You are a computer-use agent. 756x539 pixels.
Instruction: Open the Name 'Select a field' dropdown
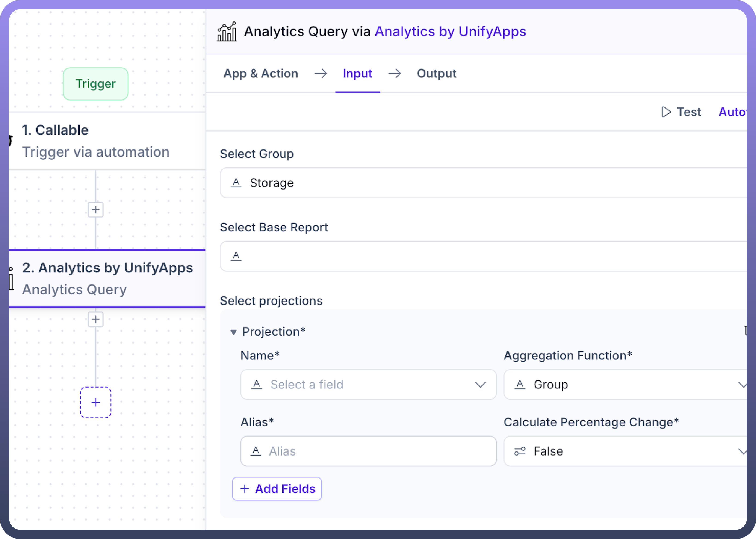[x=368, y=384]
